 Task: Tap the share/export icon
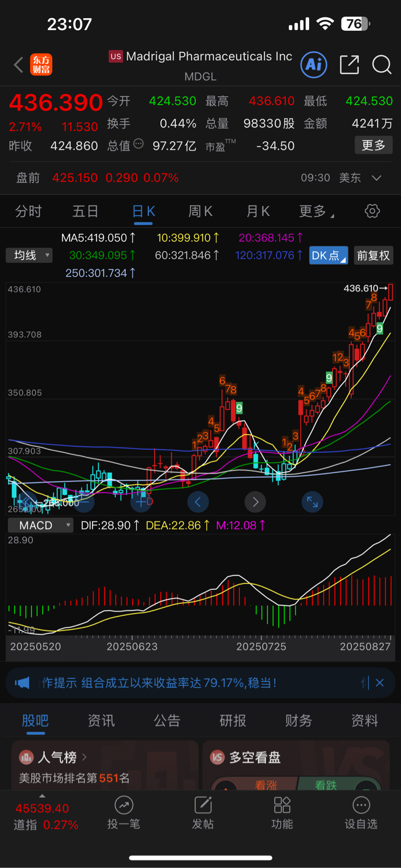(x=349, y=65)
